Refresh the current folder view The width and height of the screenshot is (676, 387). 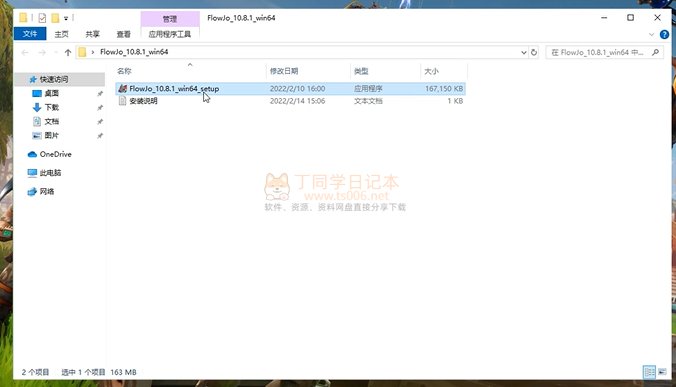point(534,53)
